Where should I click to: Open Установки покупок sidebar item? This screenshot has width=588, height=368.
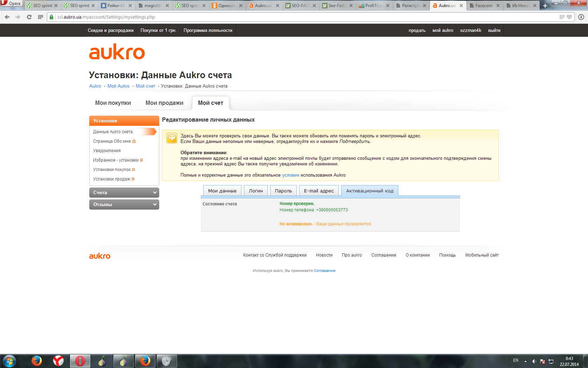[x=112, y=170]
